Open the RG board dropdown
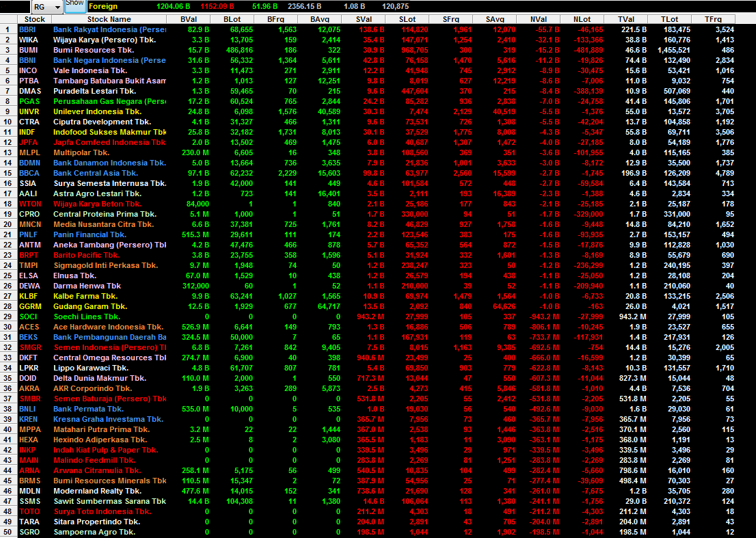 coord(47,7)
